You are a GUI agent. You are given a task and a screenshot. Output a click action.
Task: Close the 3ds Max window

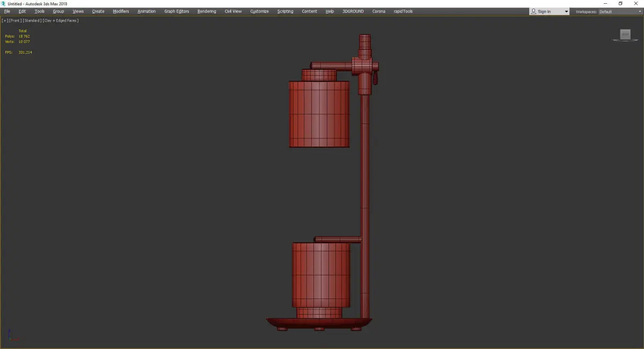(635, 3)
